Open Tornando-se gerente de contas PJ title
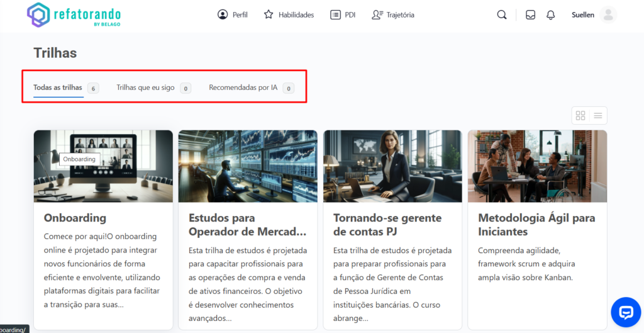This screenshot has height=333, width=644. [x=387, y=225]
